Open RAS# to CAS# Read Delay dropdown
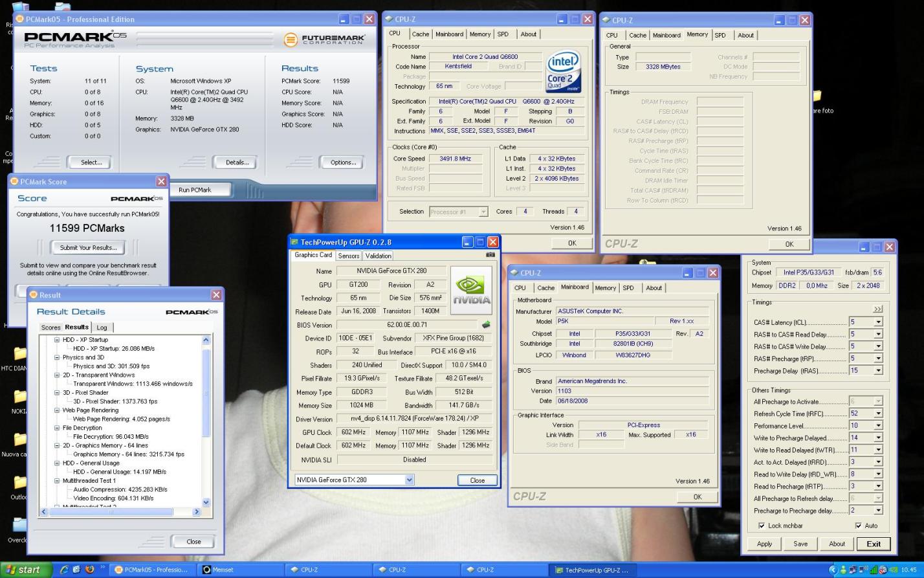 (878, 335)
